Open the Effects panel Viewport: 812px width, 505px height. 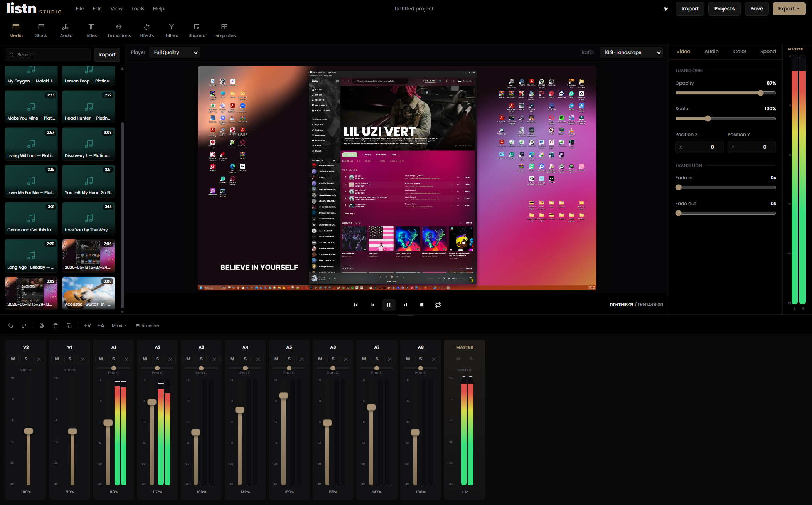point(147,30)
